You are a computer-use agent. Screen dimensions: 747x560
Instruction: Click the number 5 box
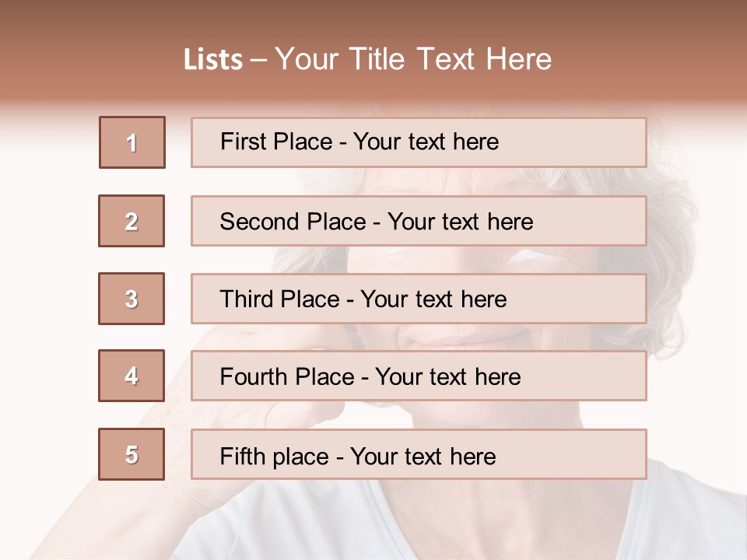[x=132, y=454]
